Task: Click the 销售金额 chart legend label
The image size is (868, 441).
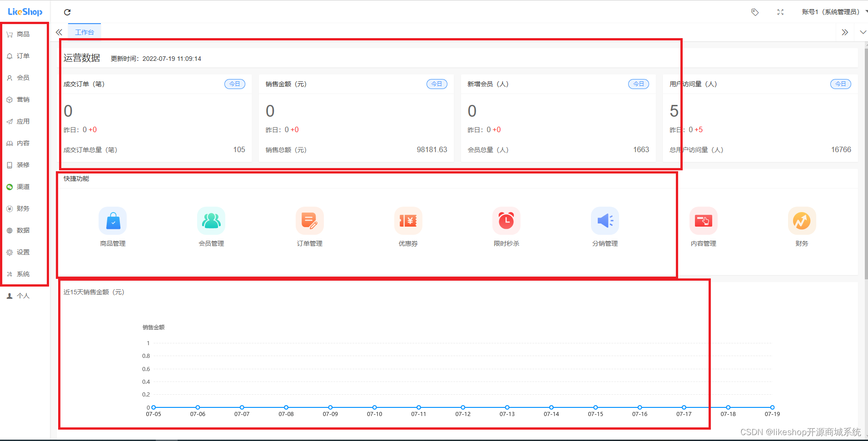Action: (x=154, y=327)
